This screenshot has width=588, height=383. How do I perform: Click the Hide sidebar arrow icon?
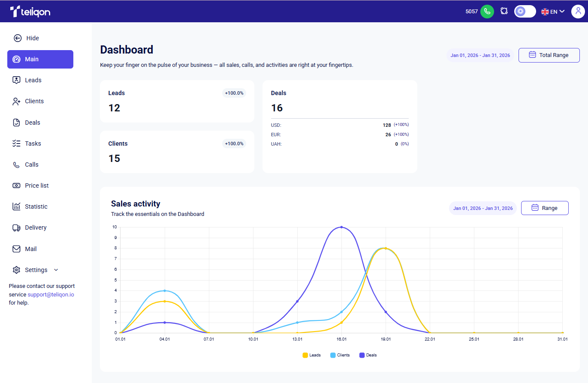(18, 38)
